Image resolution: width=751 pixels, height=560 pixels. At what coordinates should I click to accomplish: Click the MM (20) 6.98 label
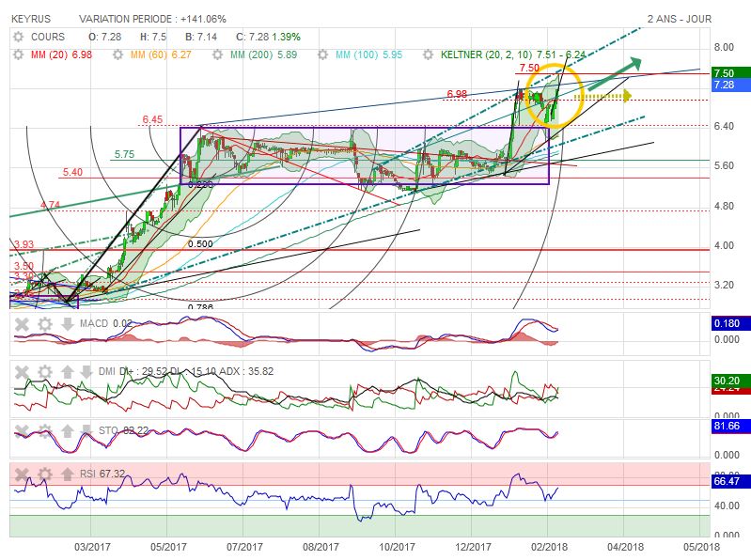61,54
